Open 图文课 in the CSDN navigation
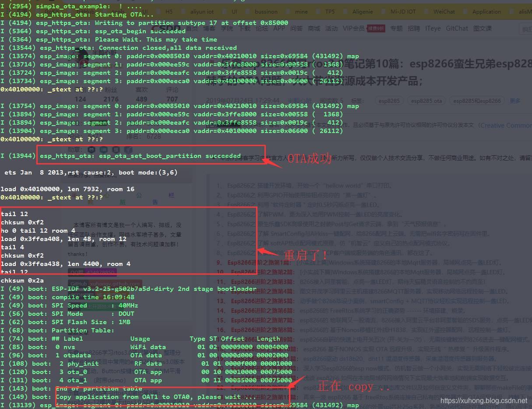 pos(483,28)
